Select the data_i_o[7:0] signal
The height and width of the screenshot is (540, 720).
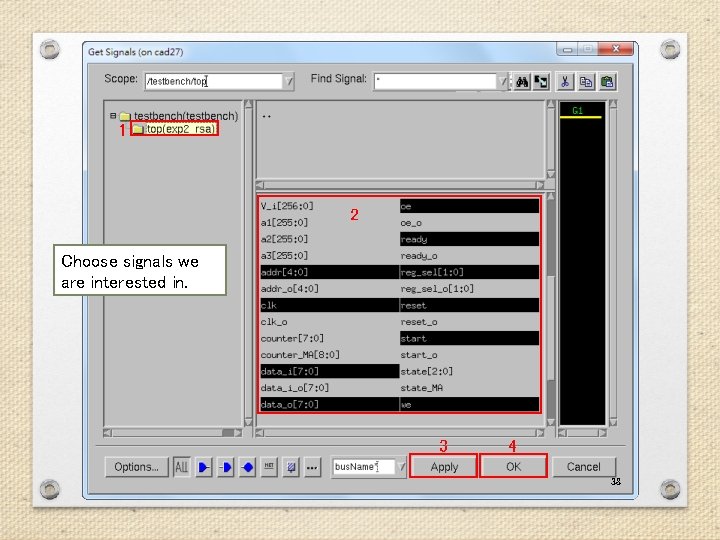330,388
